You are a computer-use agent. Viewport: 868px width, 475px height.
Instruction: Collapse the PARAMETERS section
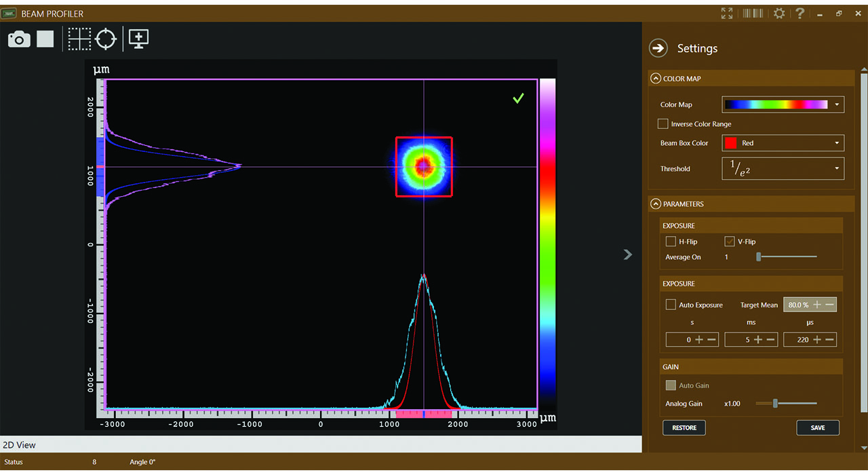(656, 203)
